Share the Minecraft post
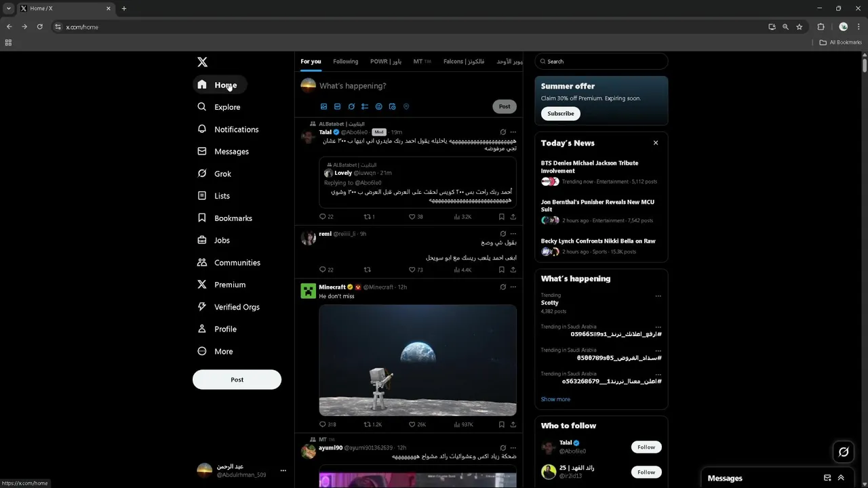Screen dimensions: 868x488 [513, 424]
